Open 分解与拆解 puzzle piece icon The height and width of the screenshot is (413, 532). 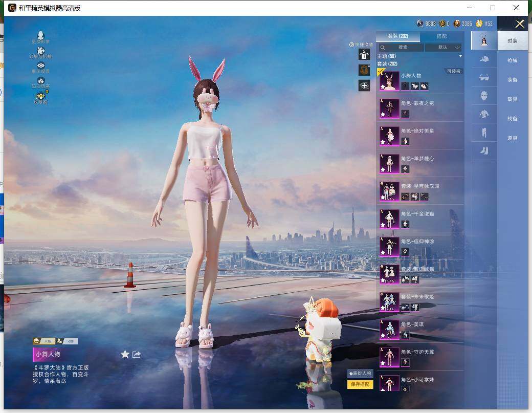pyautogui.click(x=41, y=51)
